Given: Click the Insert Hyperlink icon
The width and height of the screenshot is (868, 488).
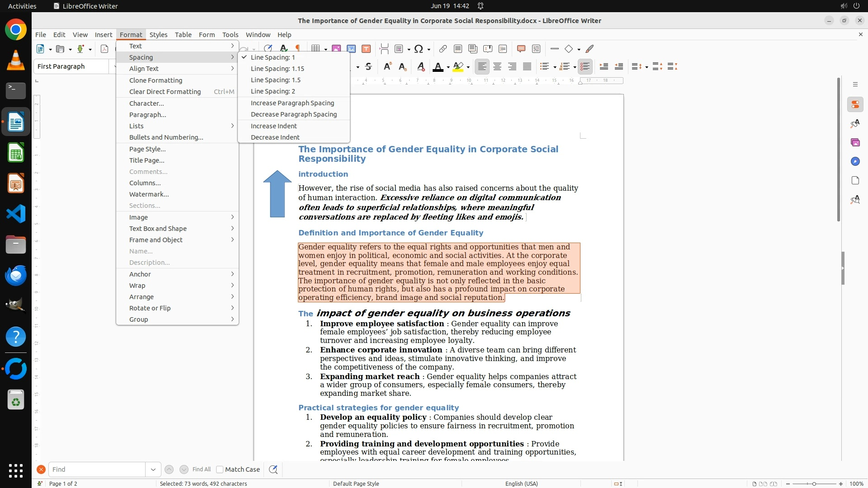Looking at the screenshot, I should pos(443,49).
